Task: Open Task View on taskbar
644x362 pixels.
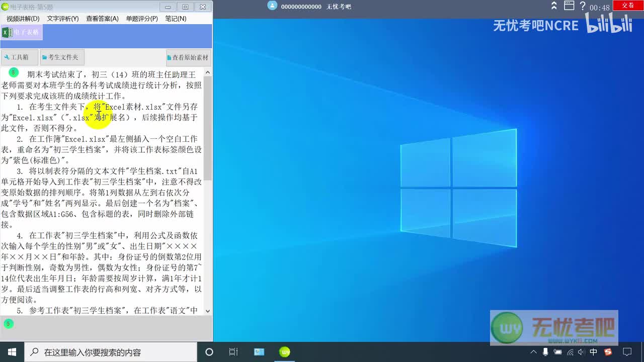Action: click(x=233, y=352)
